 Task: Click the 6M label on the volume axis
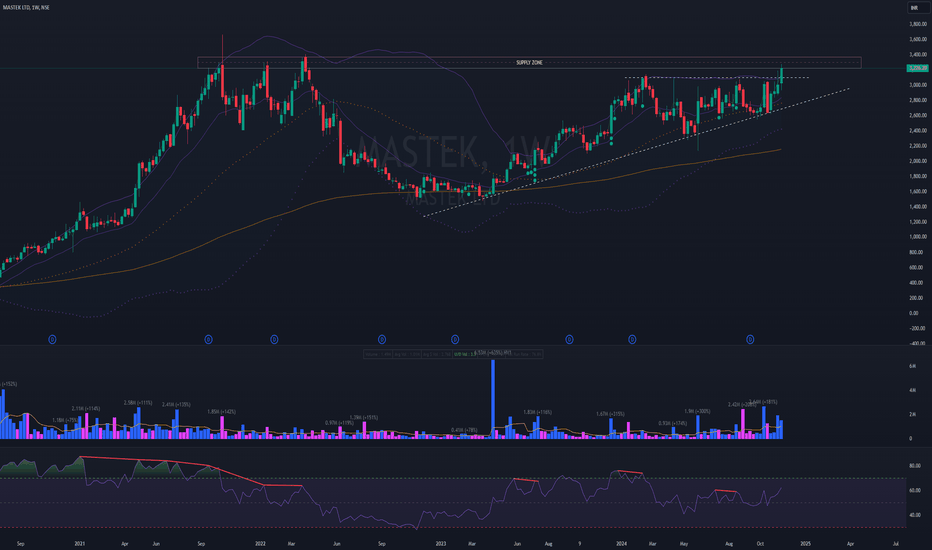[912, 366]
